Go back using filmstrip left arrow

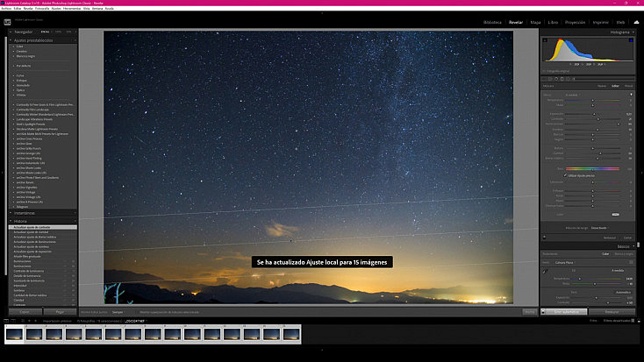pyautogui.click(x=29, y=321)
